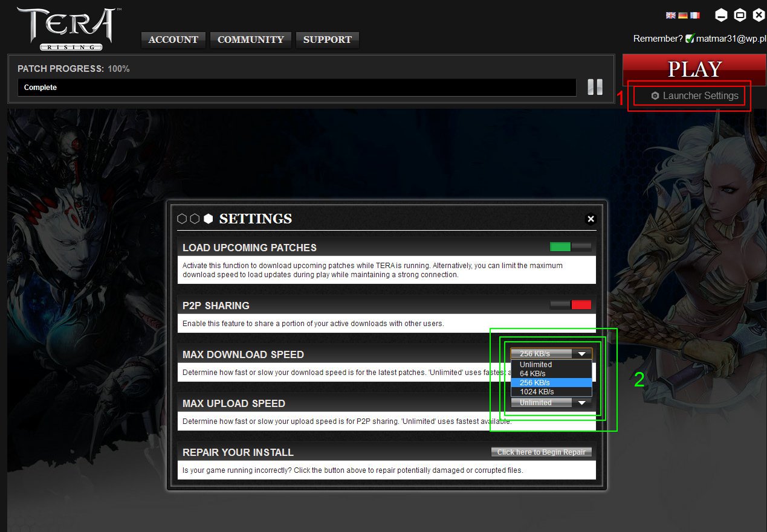Close the TERA launcher with X hexagon

pos(759,15)
